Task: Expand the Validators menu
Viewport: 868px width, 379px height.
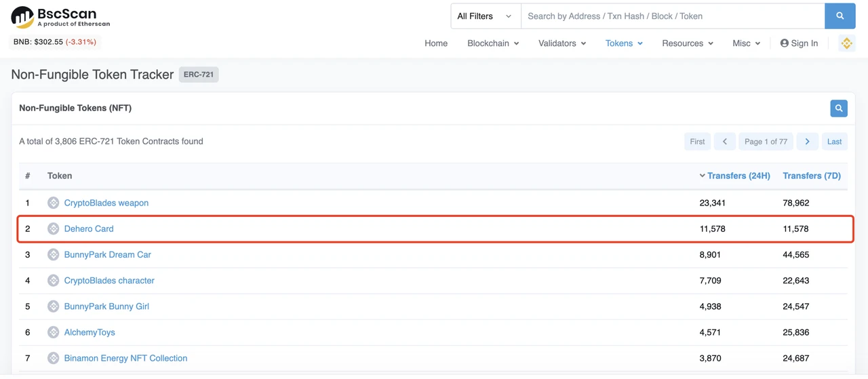Action: [x=562, y=43]
